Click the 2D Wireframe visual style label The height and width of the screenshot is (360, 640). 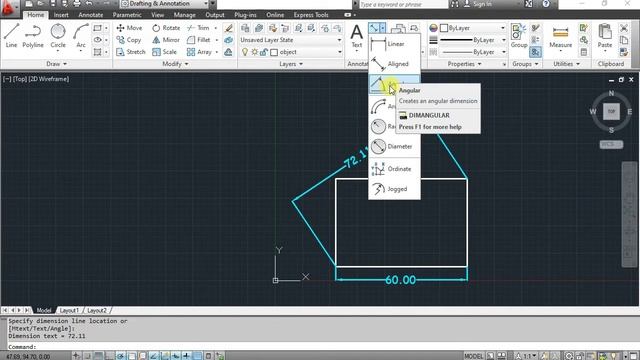[x=48, y=79]
